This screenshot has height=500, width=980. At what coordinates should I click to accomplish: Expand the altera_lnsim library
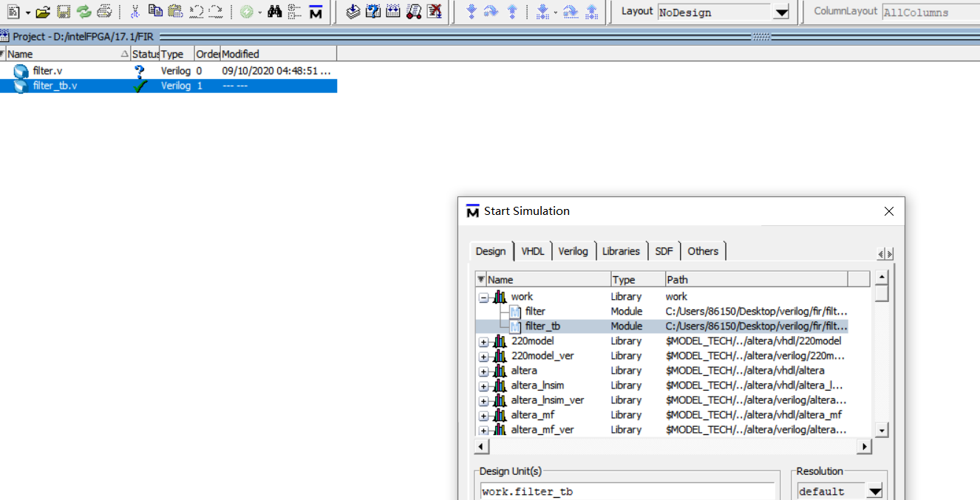click(483, 386)
